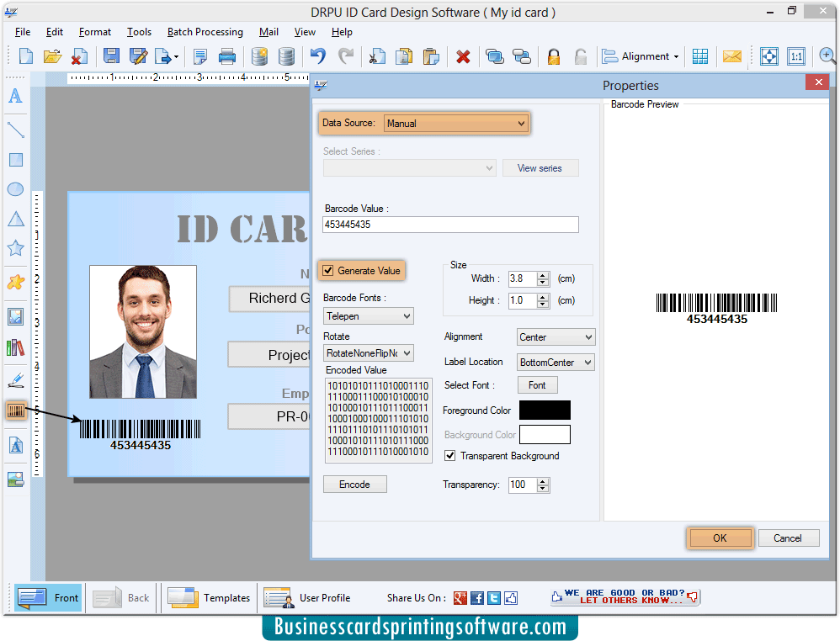Click the Cancel button
This screenshot has width=840, height=641.
pos(788,538)
